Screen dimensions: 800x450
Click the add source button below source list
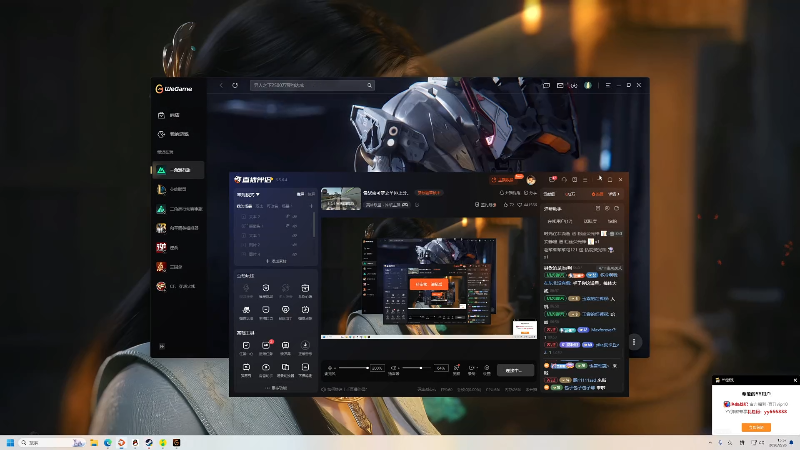pos(276,261)
